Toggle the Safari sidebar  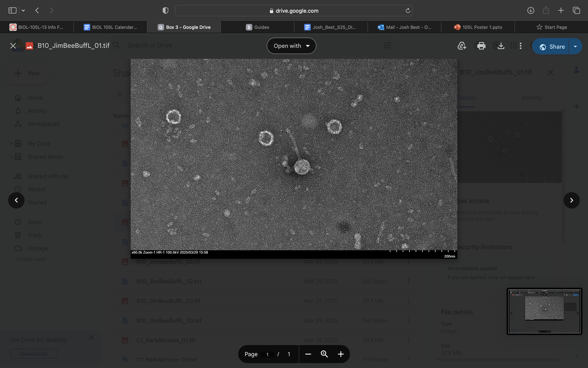click(x=12, y=10)
